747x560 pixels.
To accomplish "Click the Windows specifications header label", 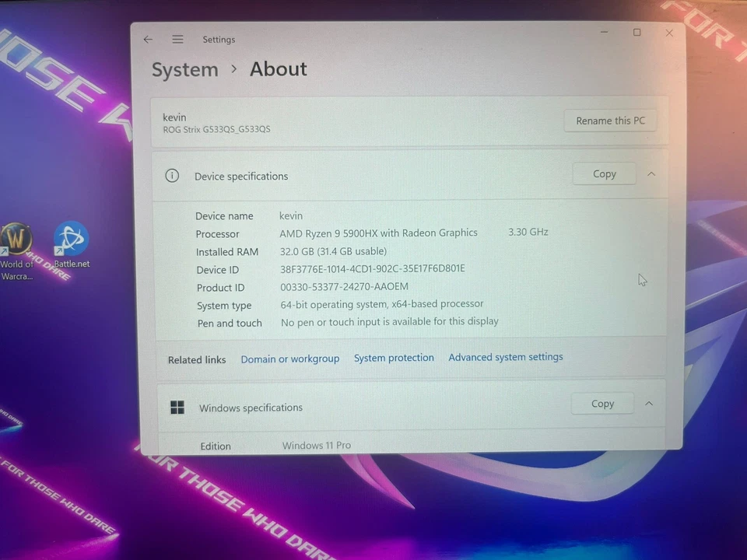I will (251, 408).
